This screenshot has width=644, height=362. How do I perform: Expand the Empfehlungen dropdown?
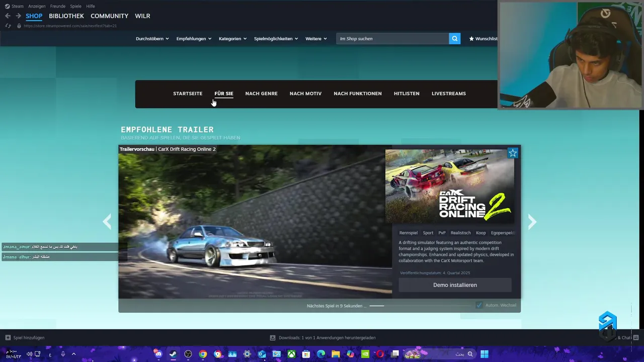(x=194, y=39)
